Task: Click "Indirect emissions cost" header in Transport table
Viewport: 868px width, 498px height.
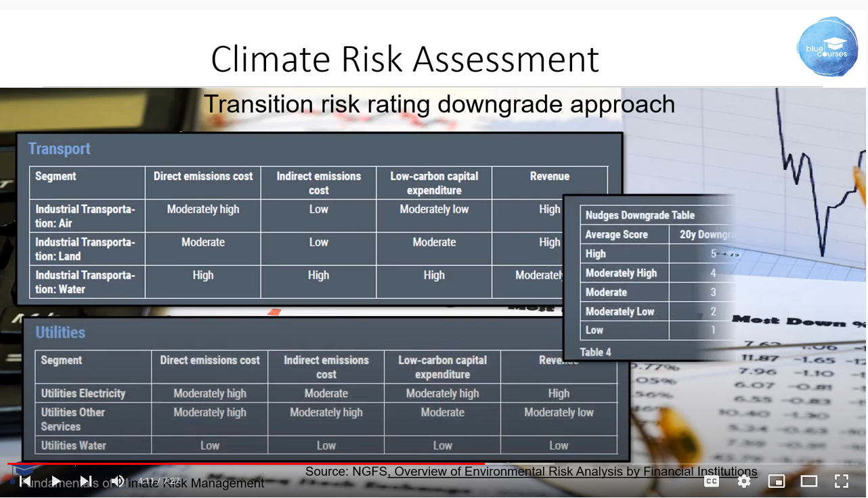Action: point(319,183)
